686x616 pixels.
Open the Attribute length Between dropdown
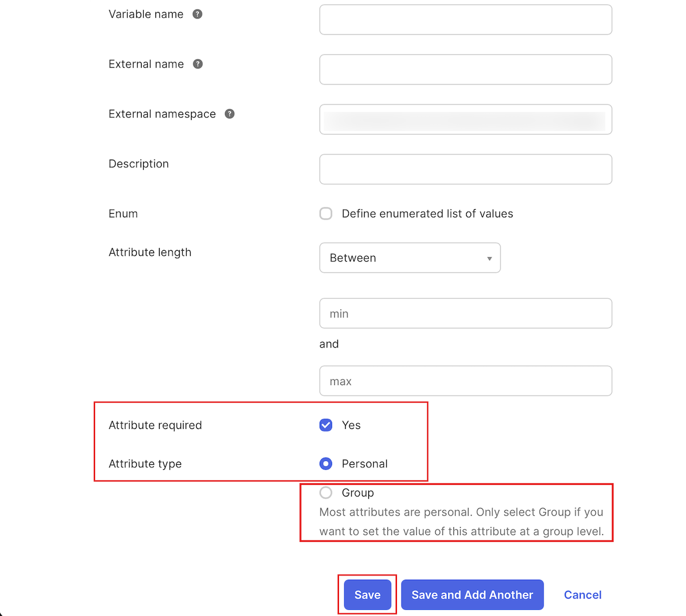pyautogui.click(x=410, y=258)
